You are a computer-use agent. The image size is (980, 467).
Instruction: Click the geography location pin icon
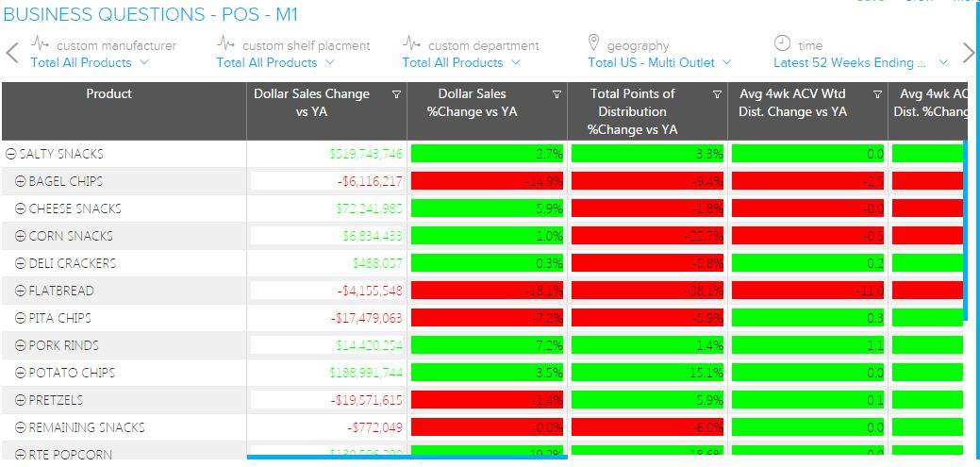coord(593,43)
